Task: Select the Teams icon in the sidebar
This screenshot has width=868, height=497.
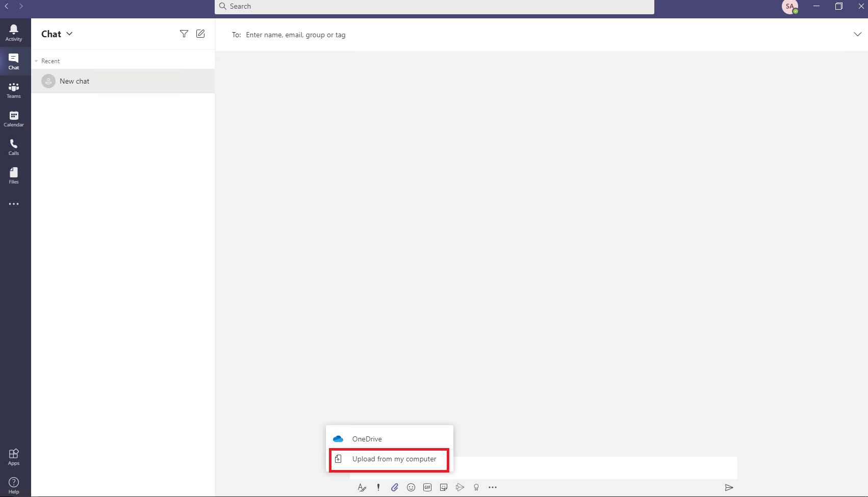Action: [x=13, y=90]
